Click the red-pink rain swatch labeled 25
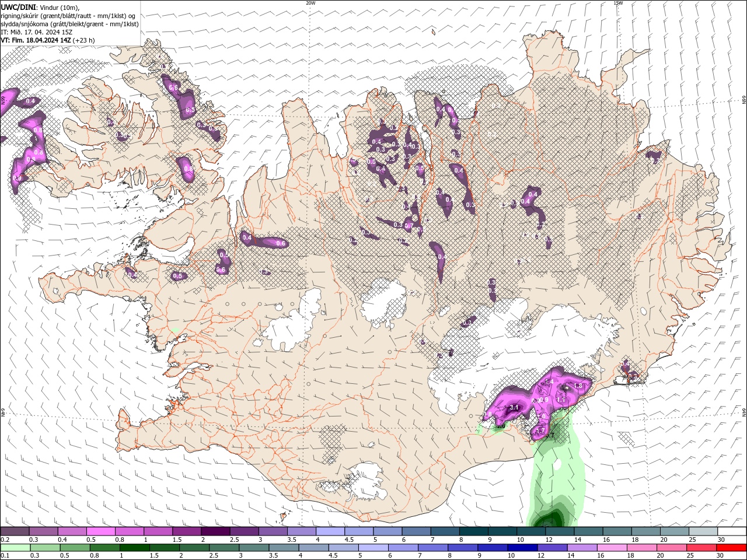This screenshot has height=560, width=747. click(701, 548)
